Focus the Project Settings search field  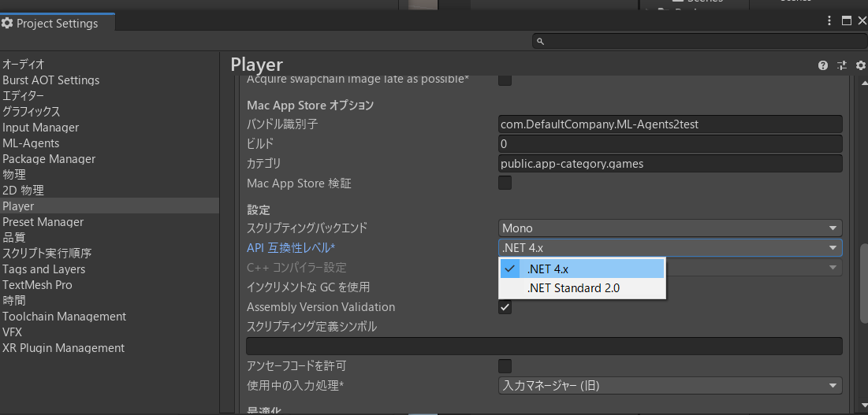(x=698, y=42)
